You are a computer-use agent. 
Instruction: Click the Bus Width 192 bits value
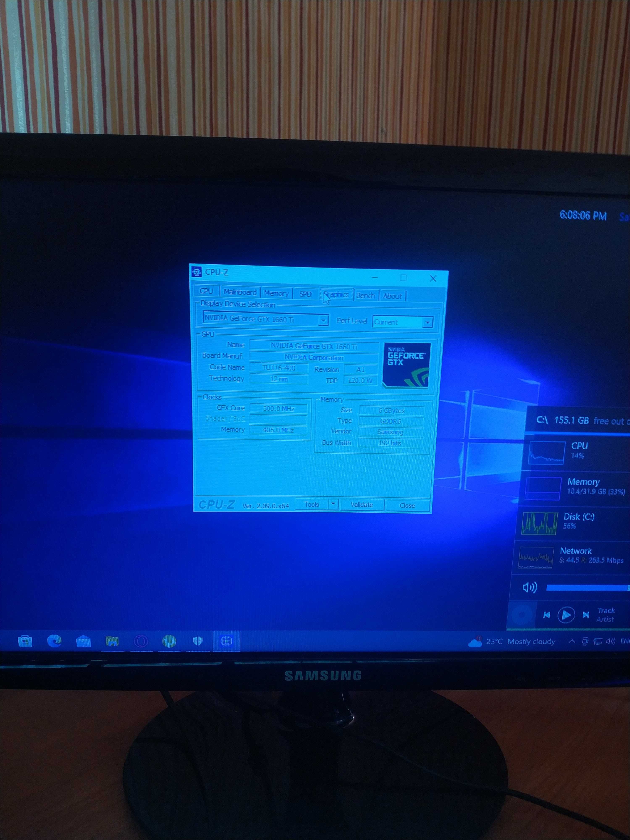(x=390, y=443)
